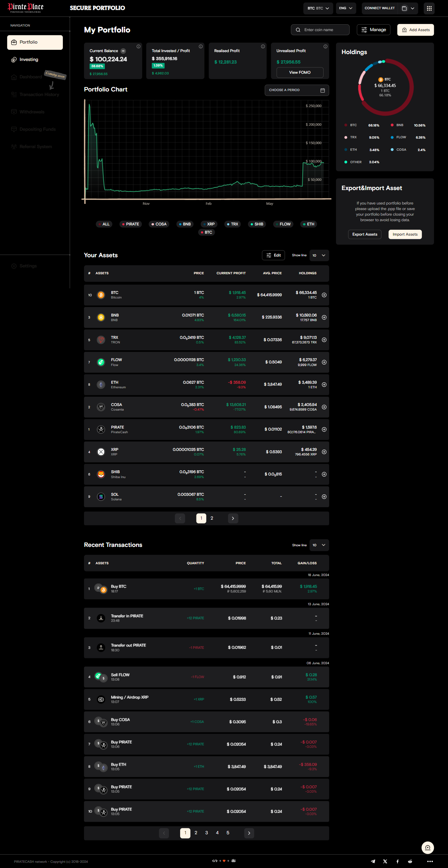Open the apps grid menu icon
Image resolution: width=448 pixels, height=868 pixels.
click(429, 9)
